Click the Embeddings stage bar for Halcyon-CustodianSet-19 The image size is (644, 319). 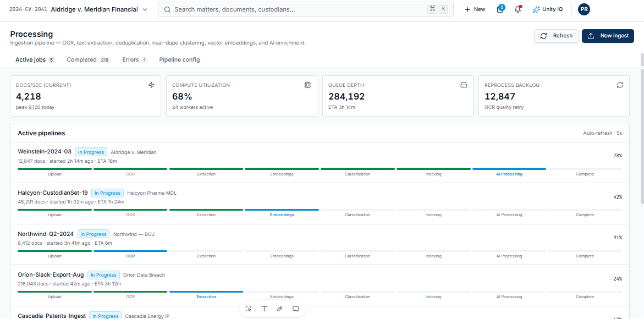[x=282, y=210]
